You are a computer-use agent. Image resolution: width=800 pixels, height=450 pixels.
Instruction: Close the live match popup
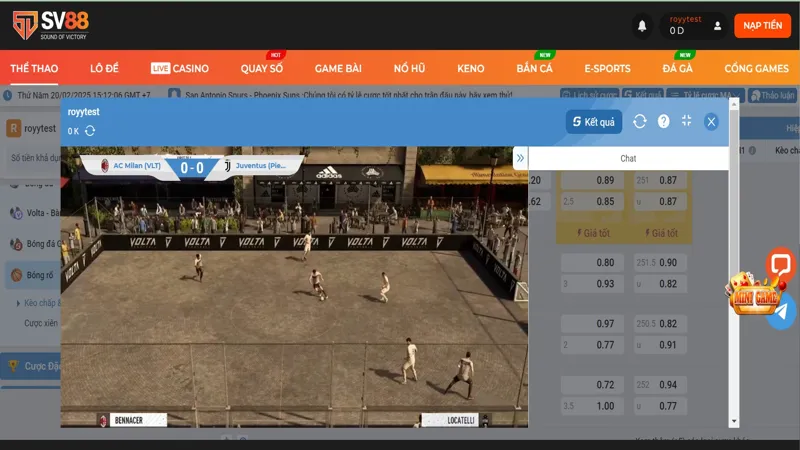coord(711,121)
